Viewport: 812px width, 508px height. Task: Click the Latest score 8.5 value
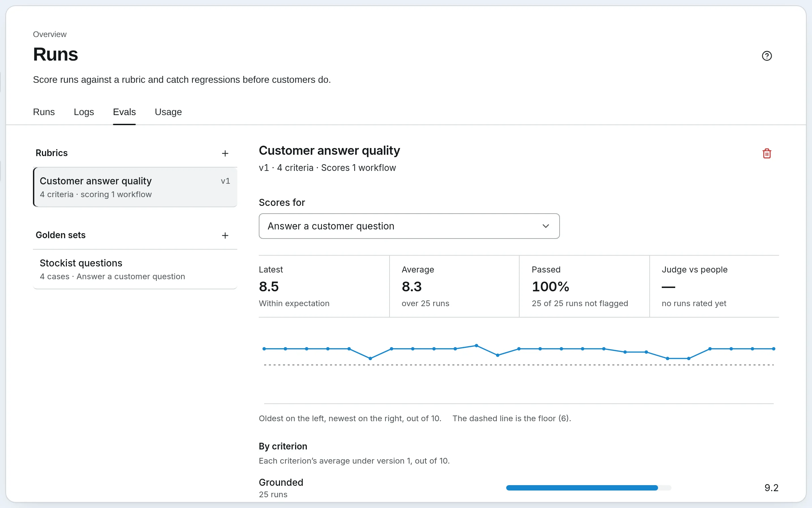pyautogui.click(x=269, y=287)
